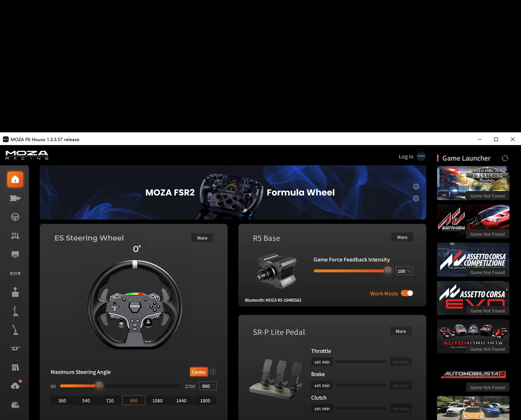Open the pedals sidebar icon
Screen dimensions: 521x420
pyautogui.click(x=15, y=236)
